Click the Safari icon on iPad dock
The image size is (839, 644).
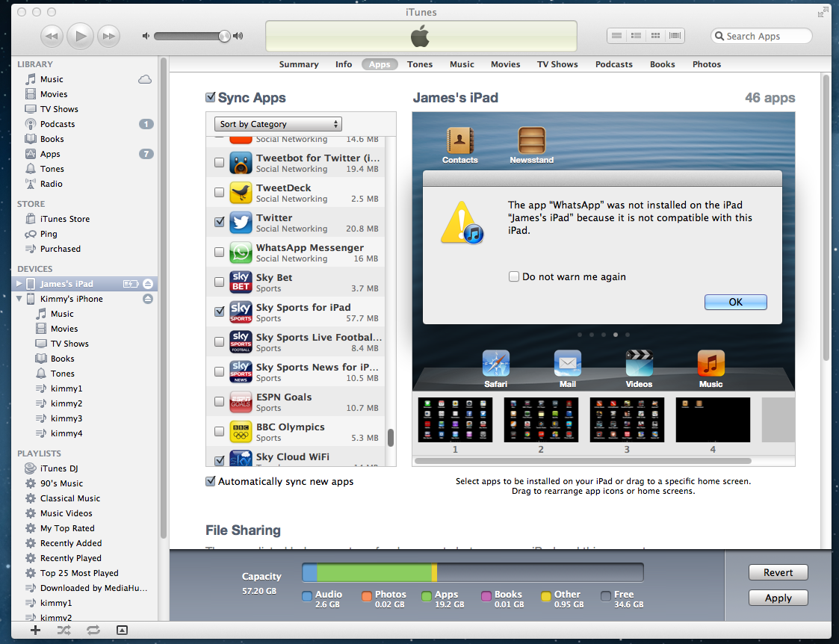495,364
